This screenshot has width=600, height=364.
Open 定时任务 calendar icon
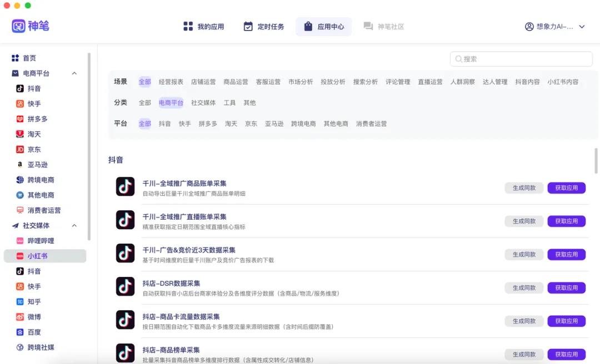coord(248,27)
